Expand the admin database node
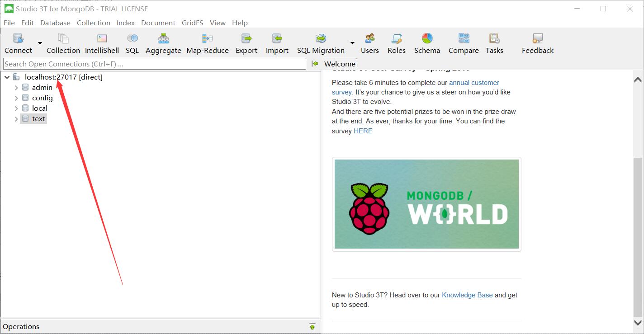The image size is (644, 334). point(16,88)
